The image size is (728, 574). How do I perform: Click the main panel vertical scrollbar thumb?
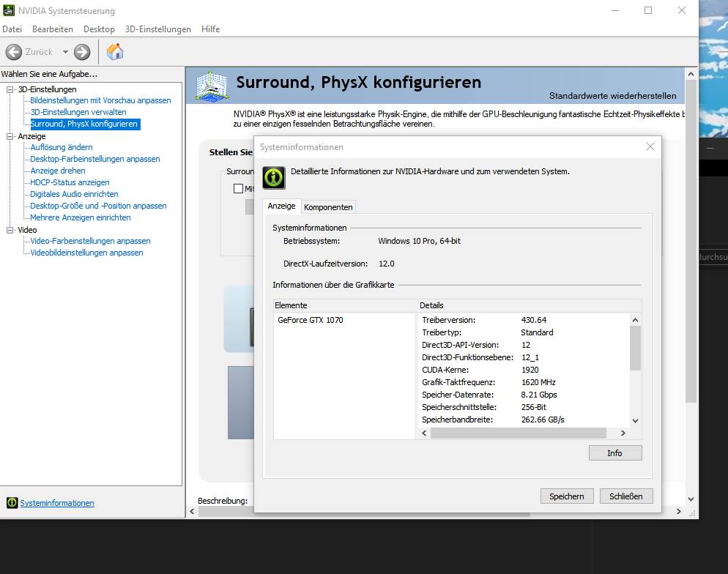[x=691, y=241]
